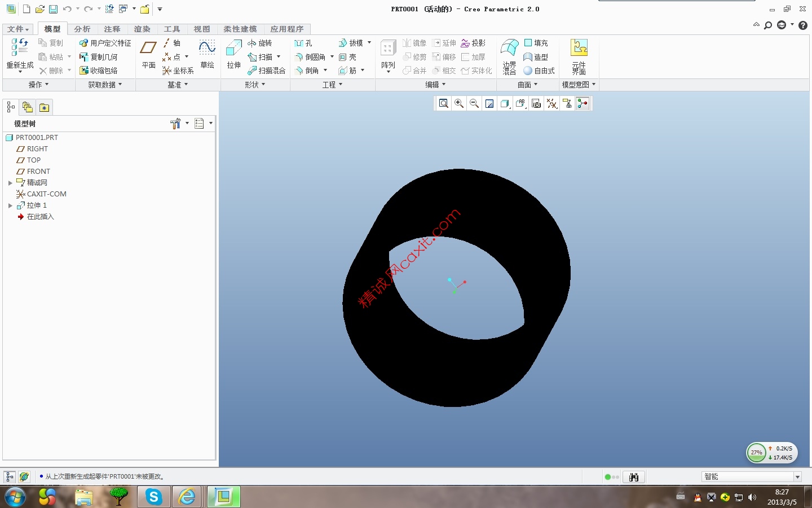Click the New file icon in quick access toolbar
Viewport: 812px width, 508px height.
click(27, 9)
